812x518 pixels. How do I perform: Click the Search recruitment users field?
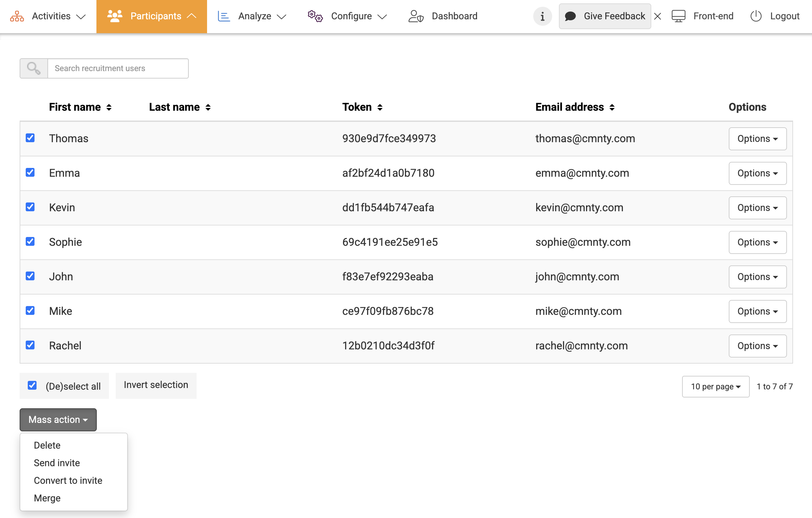[x=118, y=68]
